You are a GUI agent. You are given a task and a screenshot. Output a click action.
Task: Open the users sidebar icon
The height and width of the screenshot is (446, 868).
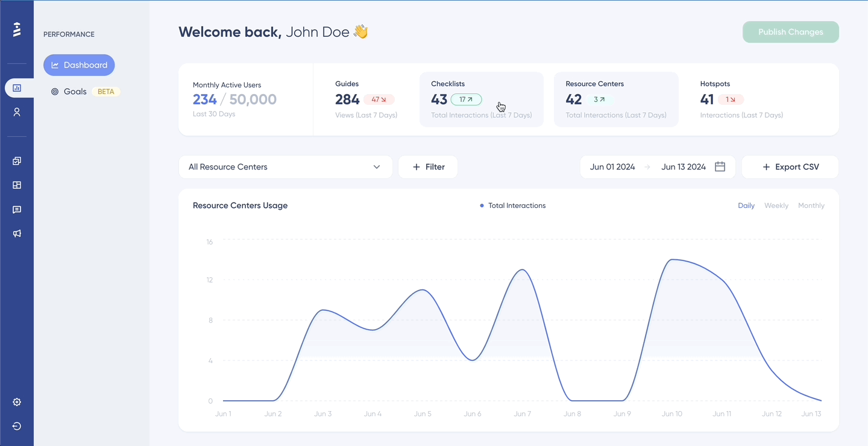coord(17,112)
